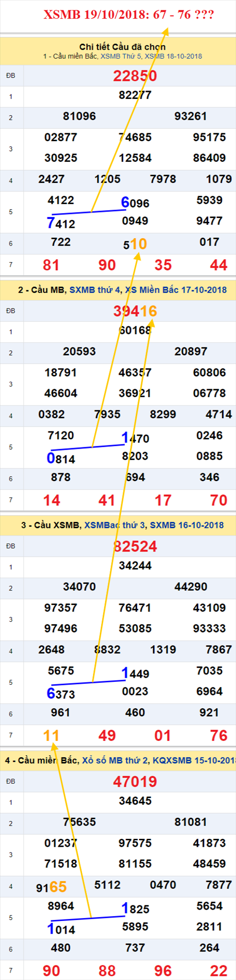Click the number 1825 with blue 1
236x980 pixels.
[135, 908]
